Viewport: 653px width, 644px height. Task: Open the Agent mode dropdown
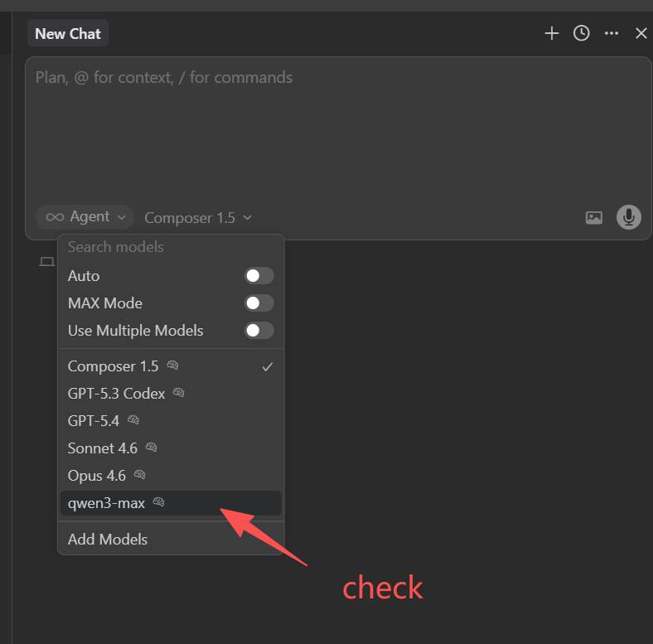pyautogui.click(x=85, y=217)
